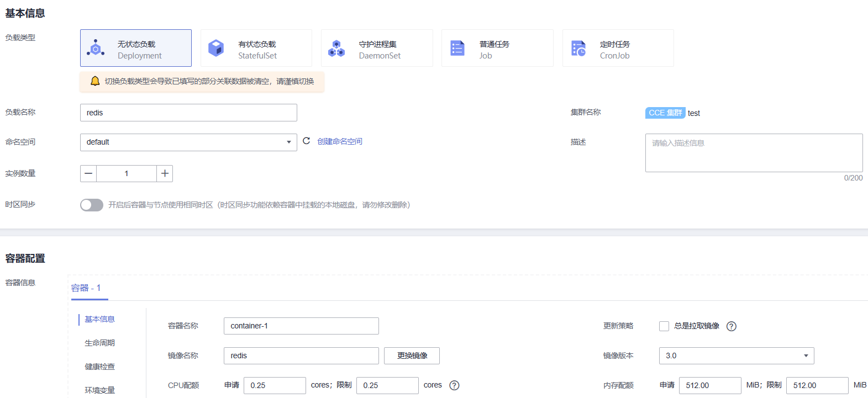Click the 内存配额 label

pyautogui.click(x=618, y=385)
